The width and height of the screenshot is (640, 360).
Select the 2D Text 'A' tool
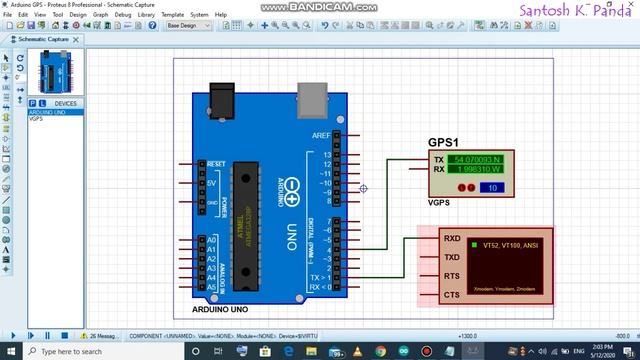(6, 250)
